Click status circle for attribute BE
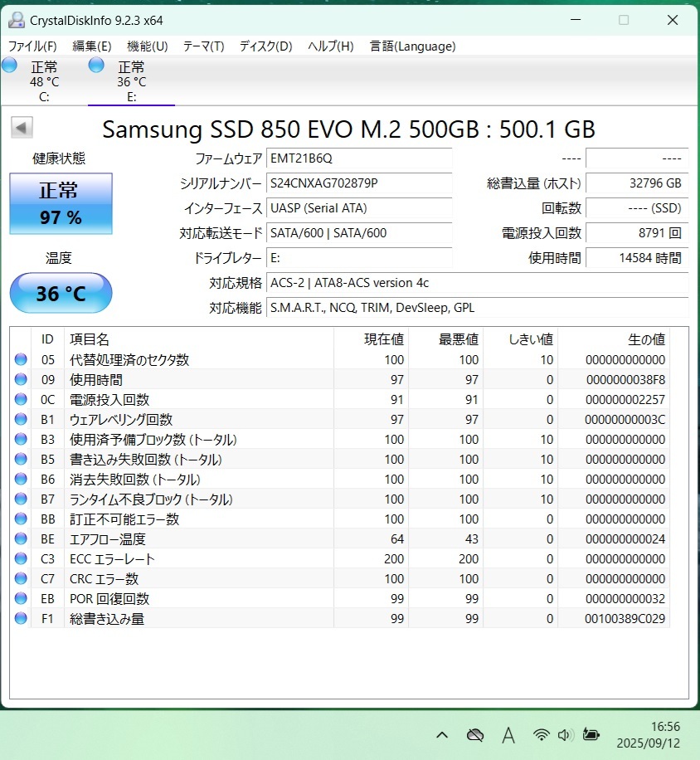Image resolution: width=700 pixels, height=760 pixels. pos(21,538)
